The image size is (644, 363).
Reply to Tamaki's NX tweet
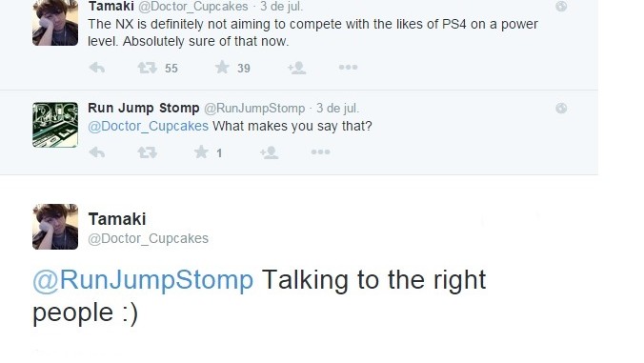97,68
